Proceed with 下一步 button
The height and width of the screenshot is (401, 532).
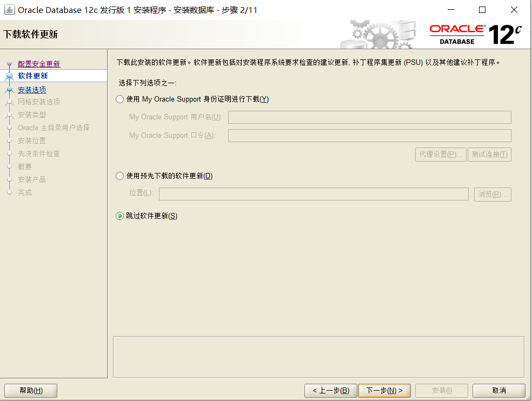(384, 391)
